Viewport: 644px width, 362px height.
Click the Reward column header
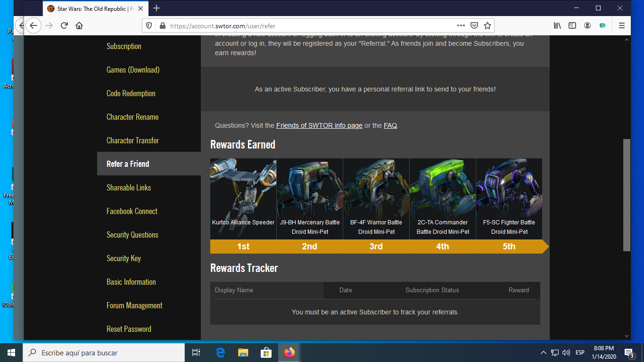click(x=519, y=290)
